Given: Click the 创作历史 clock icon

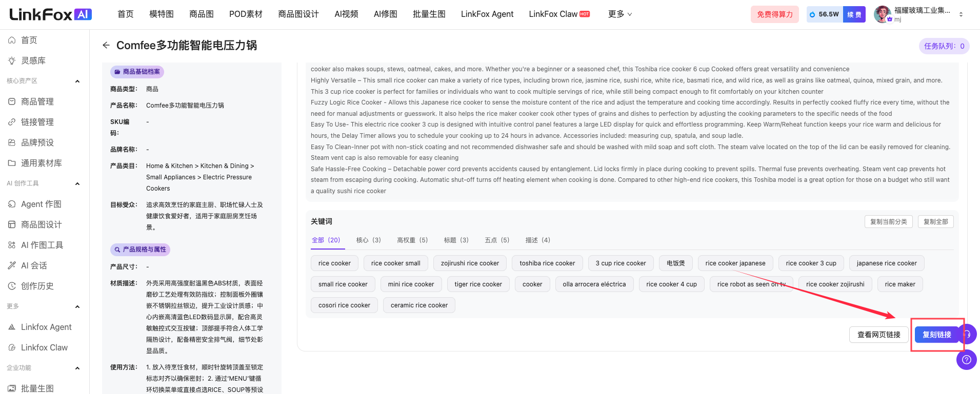Looking at the screenshot, I should (x=12, y=286).
